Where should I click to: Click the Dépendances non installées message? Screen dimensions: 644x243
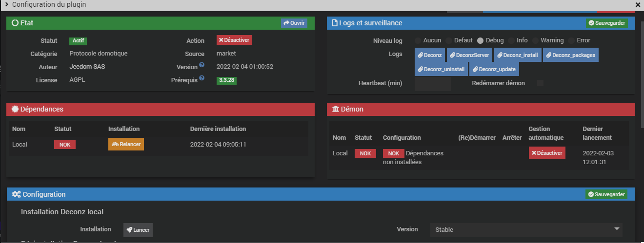click(x=413, y=157)
